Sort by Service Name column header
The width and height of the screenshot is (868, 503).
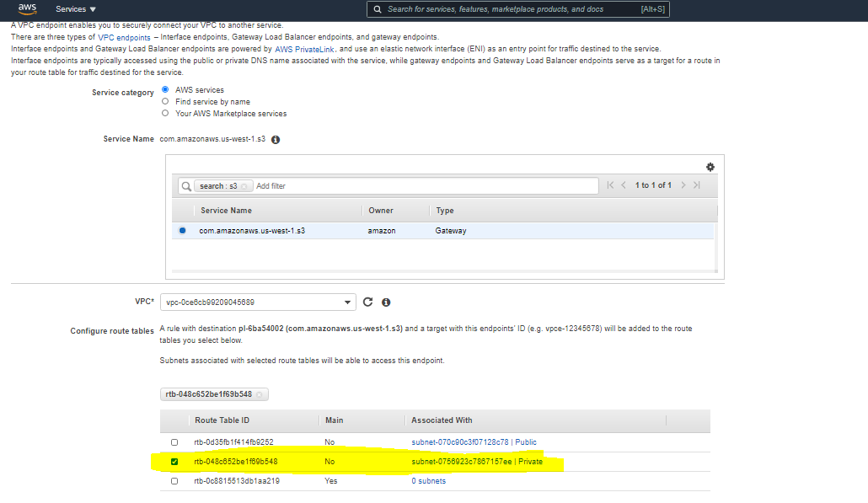tap(226, 211)
